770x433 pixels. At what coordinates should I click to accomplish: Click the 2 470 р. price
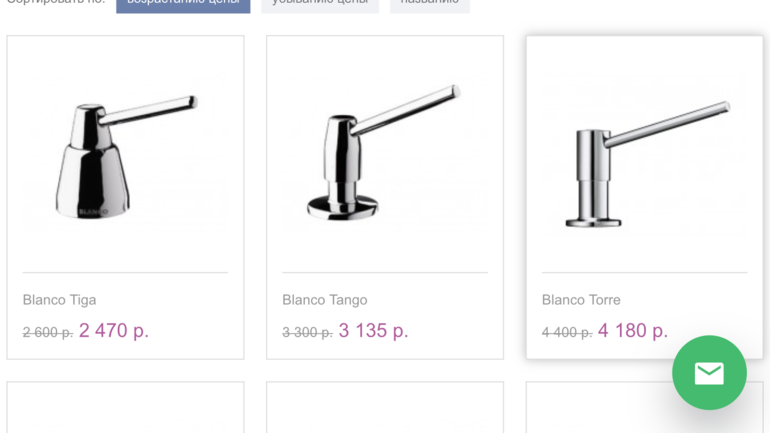point(114,330)
